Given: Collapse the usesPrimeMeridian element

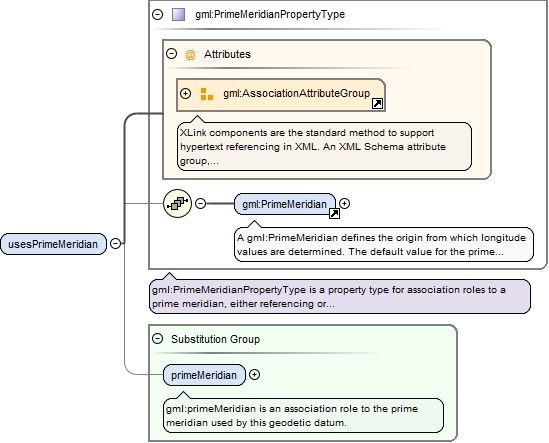Looking at the screenshot, I should [116, 243].
